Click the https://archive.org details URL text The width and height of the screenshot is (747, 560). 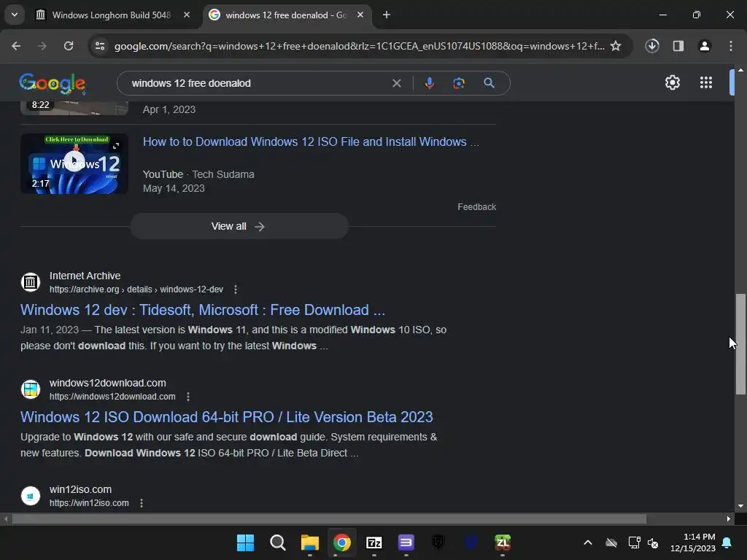click(136, 289)
